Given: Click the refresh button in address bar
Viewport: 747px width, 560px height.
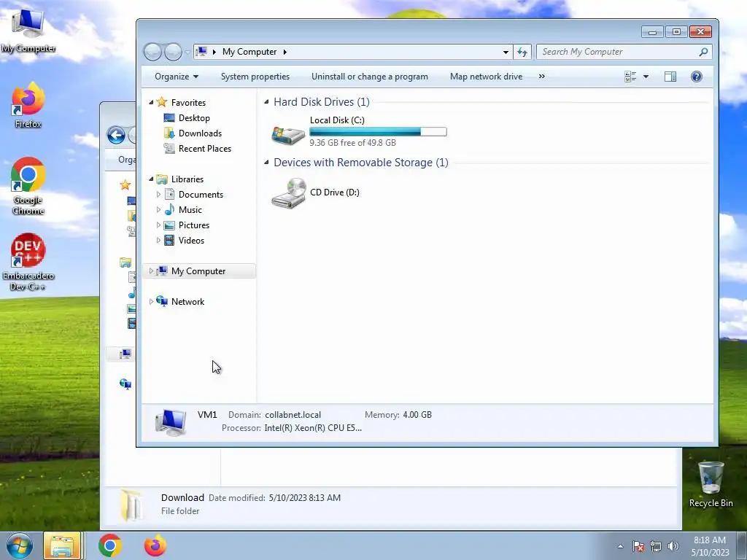Looking at the screenshot, I should [x=522, y=52].
